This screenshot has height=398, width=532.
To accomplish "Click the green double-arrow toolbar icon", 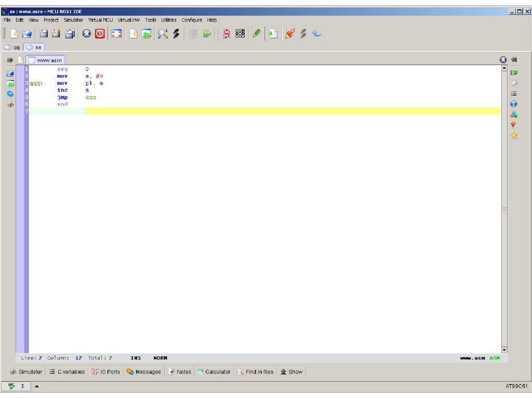I will pos(207,34).
